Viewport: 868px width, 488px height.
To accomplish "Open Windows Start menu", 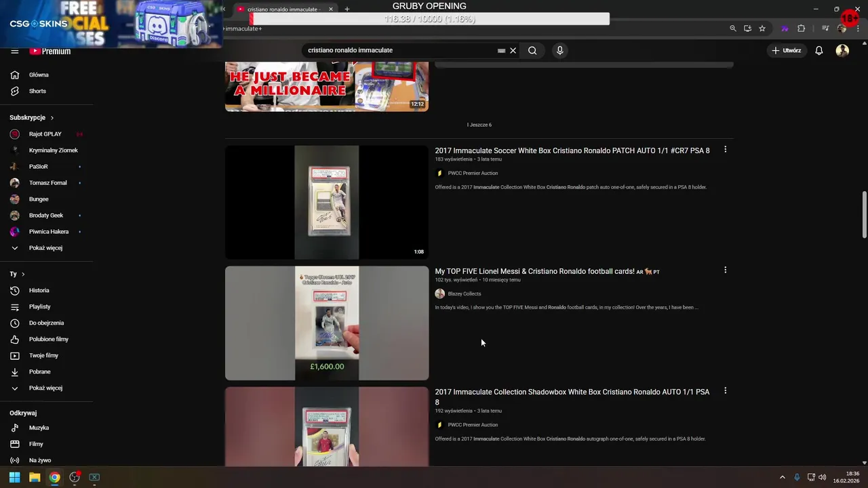I will 14,477.
